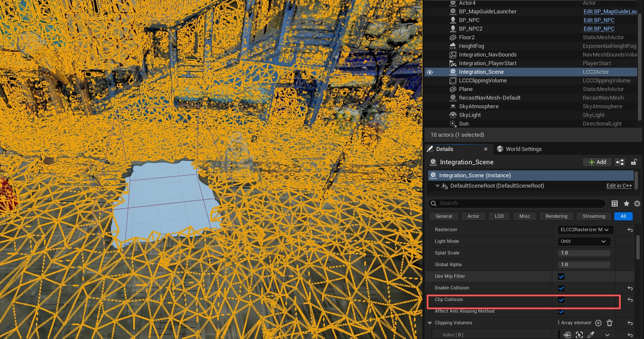
Task: Pick actor from scene with eyedropper icon
Action: click(591, 335)
